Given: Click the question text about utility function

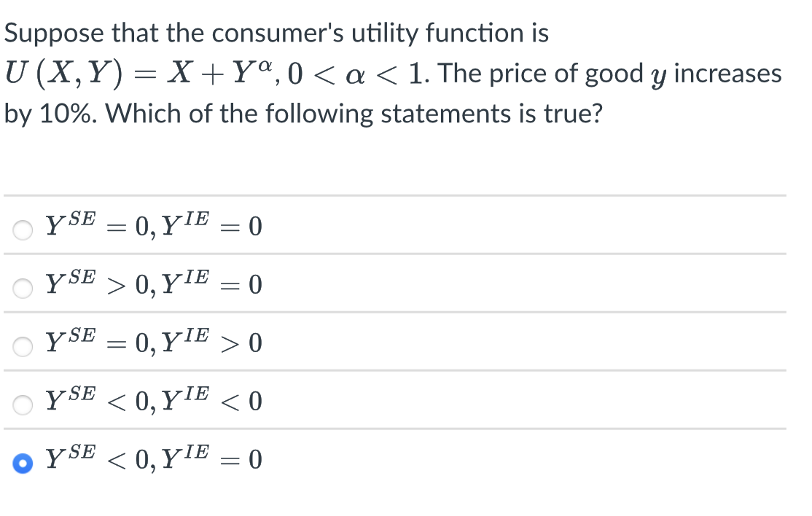Looking at the screenshot, I should point(277,32).
